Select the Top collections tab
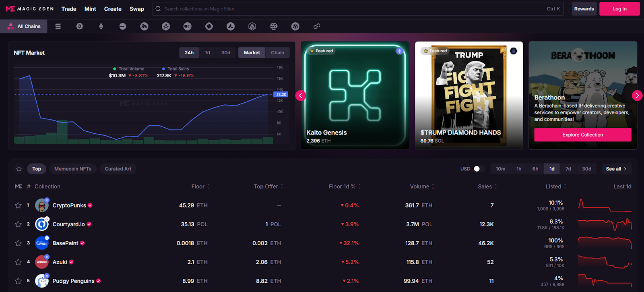 click(x=37, y=169)
